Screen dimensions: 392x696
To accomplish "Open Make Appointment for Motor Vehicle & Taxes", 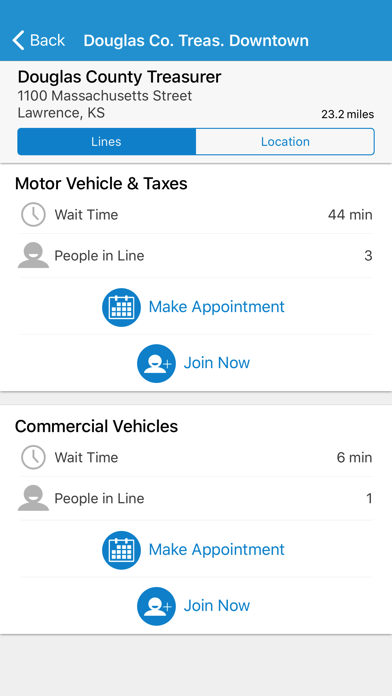I will coord(216,307).
